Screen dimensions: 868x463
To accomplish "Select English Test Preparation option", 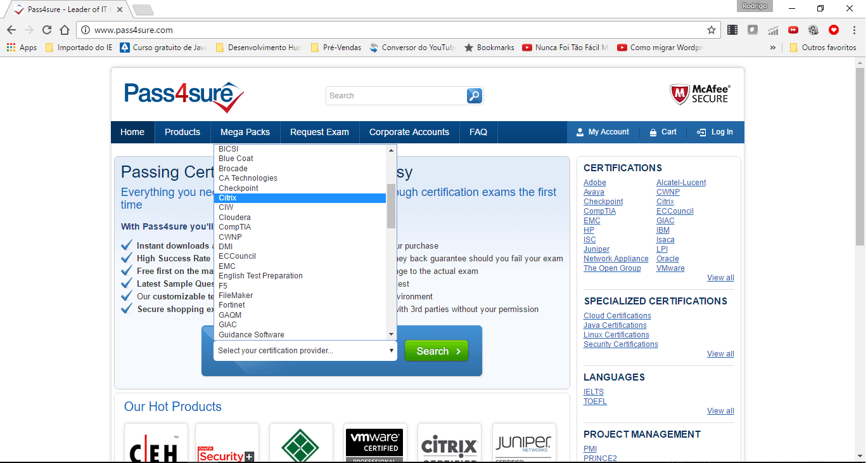I will click(300, 276).
